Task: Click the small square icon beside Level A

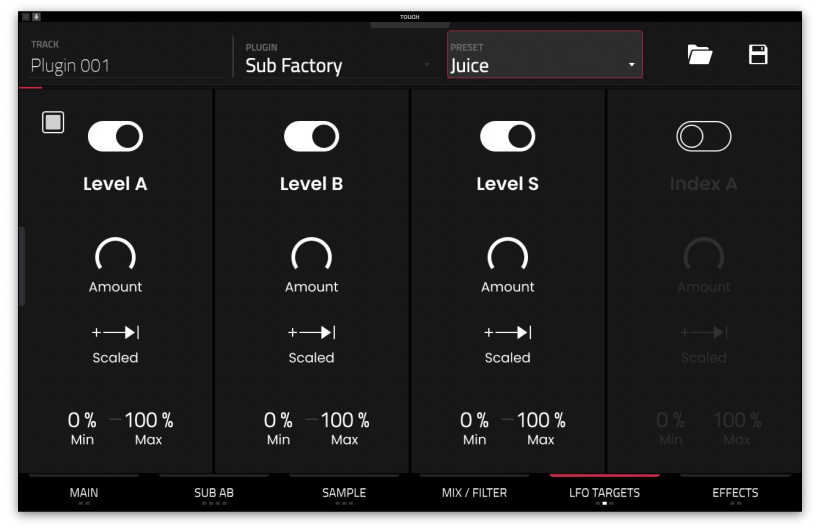Action: (53, 122)
